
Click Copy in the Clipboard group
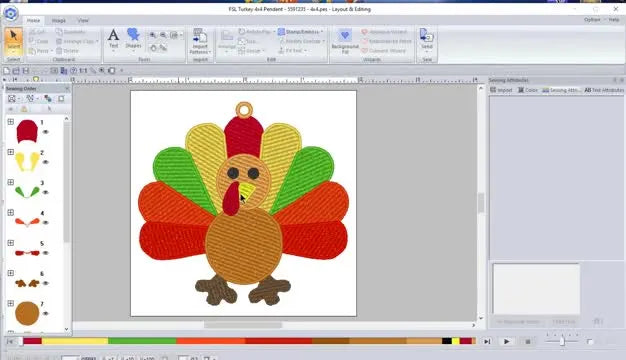(39, 41)
